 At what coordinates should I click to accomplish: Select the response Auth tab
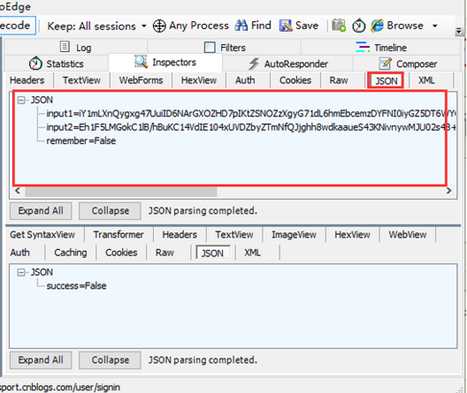pos(20,253)
